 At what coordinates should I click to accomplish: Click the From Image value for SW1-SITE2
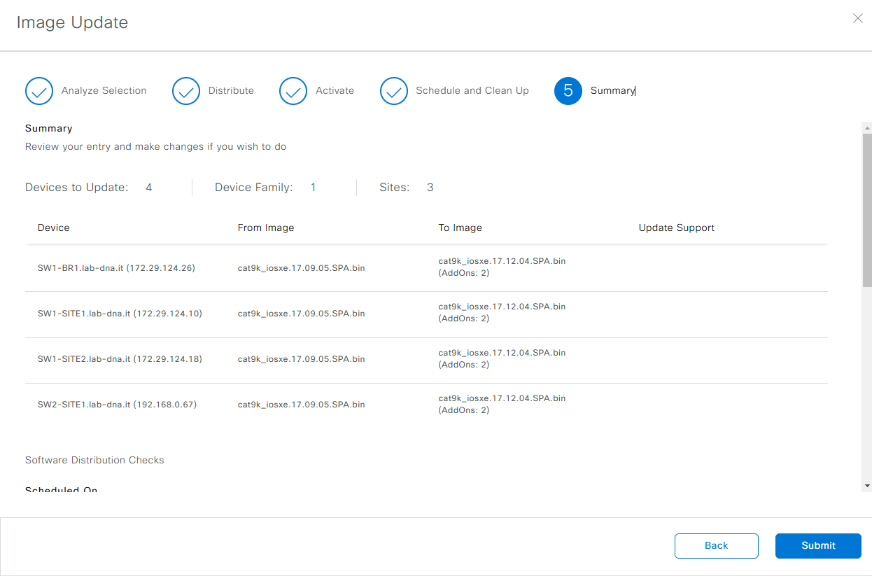pos(302,359)
